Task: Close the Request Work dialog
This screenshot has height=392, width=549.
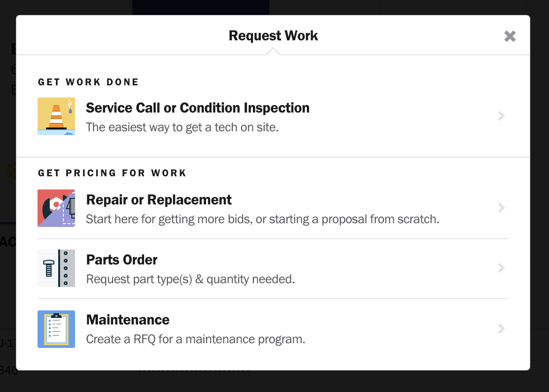Action: click(x=510, y=36)
